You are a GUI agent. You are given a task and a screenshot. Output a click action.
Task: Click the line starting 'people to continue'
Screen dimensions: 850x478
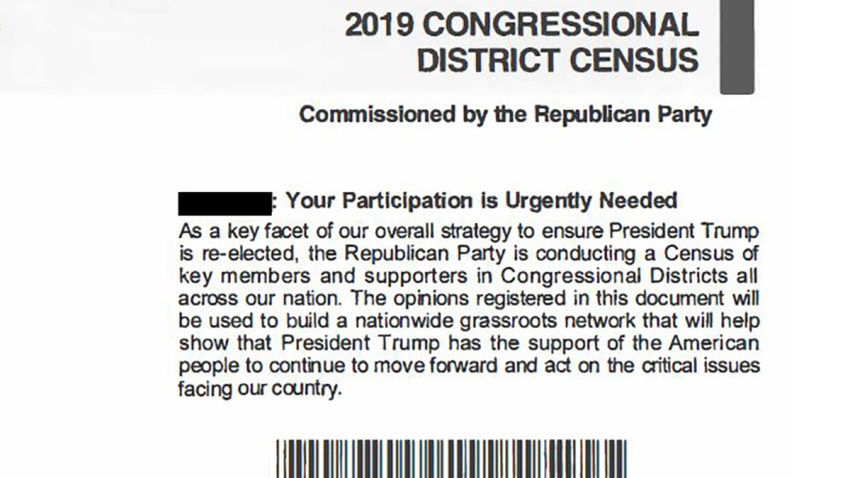[468, 366]
